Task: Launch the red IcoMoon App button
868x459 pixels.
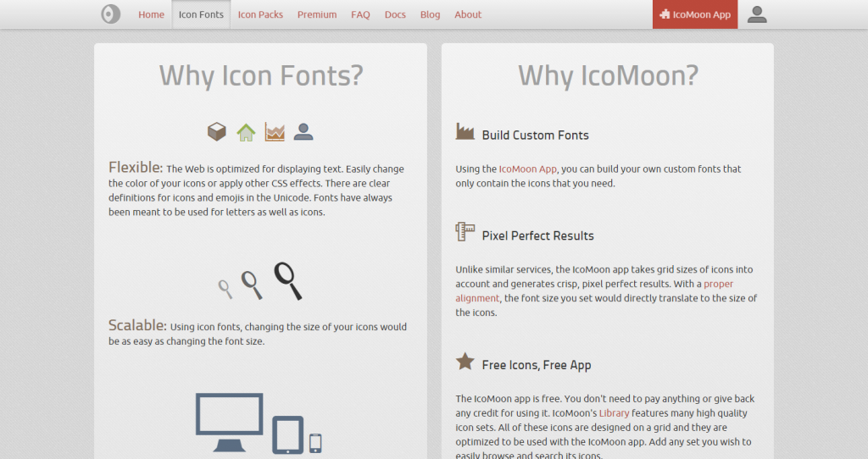Action: click(695, 14)
